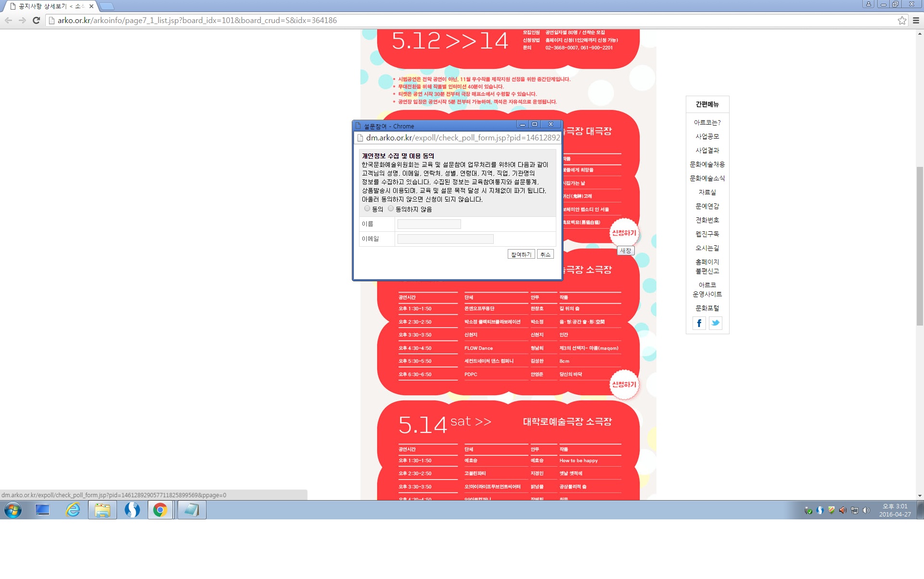Click the popup window address bar

pos(458,138)
